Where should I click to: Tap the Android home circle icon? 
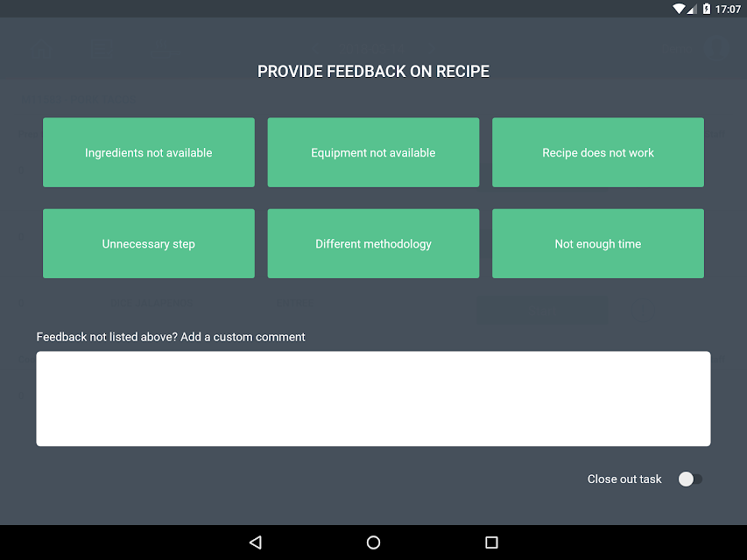point(373,542)
